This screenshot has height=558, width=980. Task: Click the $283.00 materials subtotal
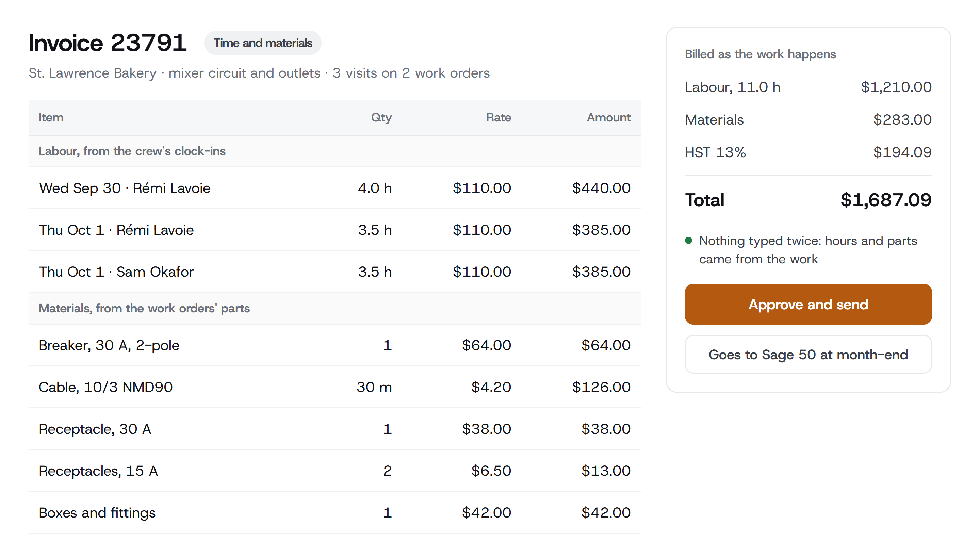(x=902, y=119)
